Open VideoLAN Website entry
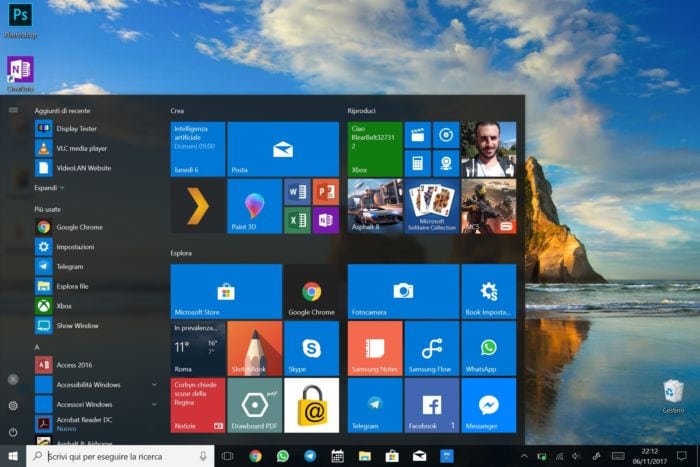Image resolution: width=700 pixels, height=467 pixels. point(95,168)
